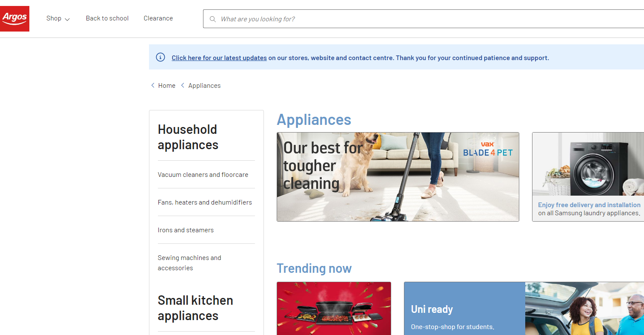
Task: View Sewing machines and accessories
Action: [189, 263]
